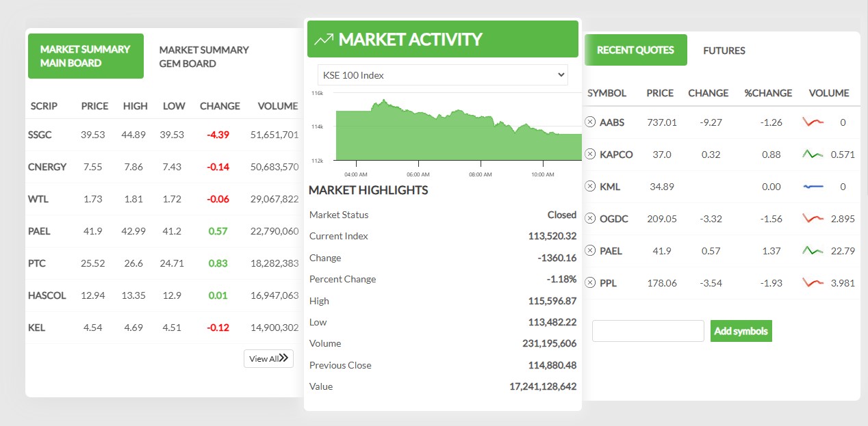Open the KSE 100 Index dropdown
Viewport: 868px width, 426px height.
coord(442,75)
